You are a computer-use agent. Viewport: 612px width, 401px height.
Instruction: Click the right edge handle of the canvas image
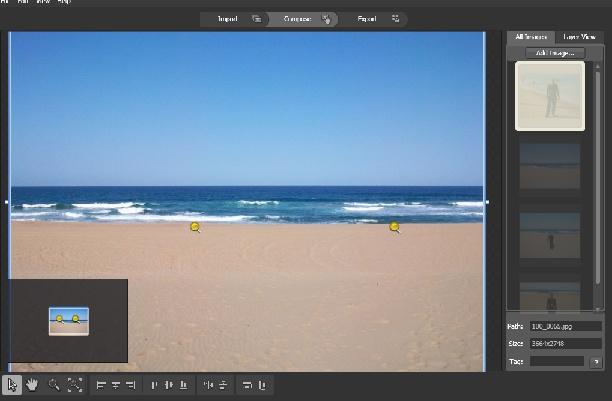pyautogui.click(x=487, y=202)
